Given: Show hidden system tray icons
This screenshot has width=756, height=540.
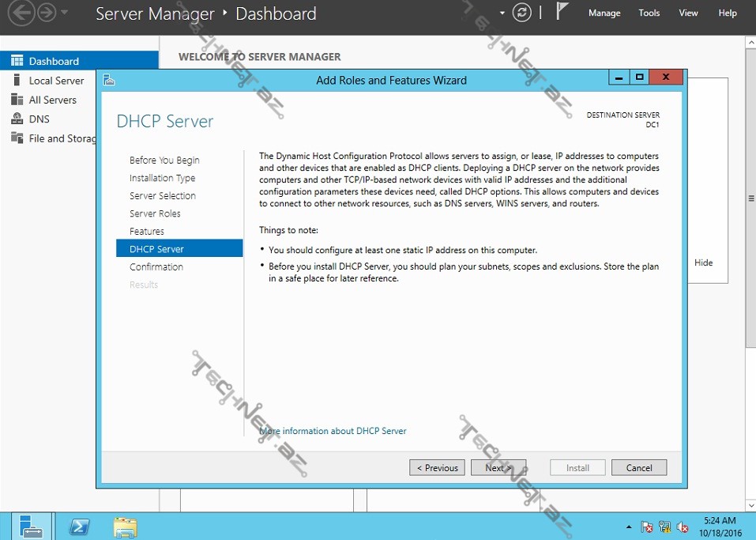Looking at the screenshot, I should [629, 527].
